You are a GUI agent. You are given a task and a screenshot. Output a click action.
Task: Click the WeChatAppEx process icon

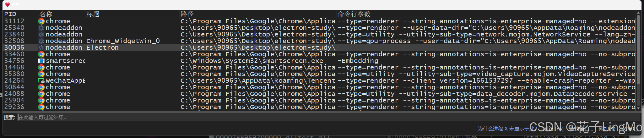41,81
